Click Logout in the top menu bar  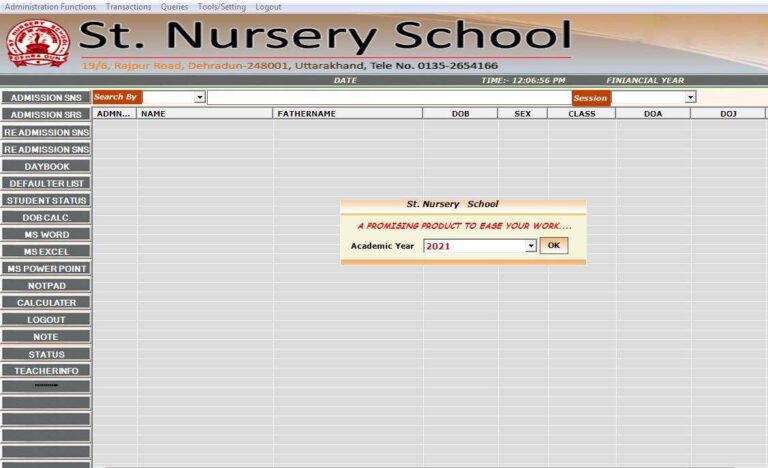268,7
